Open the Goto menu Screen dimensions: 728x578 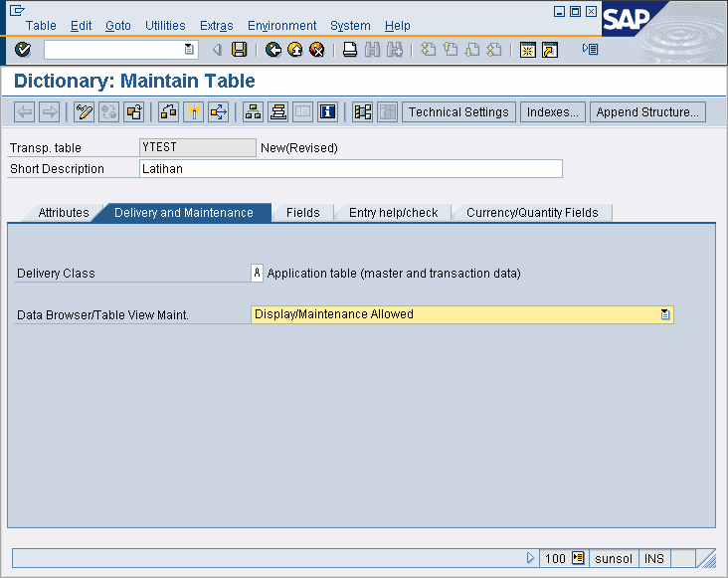point(118,26)
